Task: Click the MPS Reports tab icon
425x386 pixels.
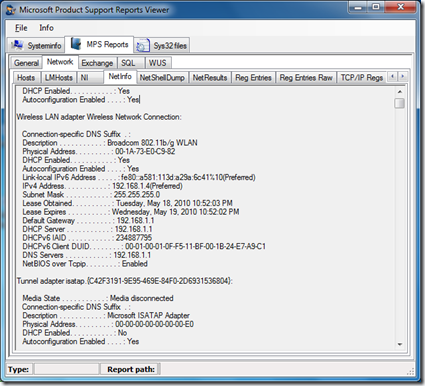Action: click(76, 44)
